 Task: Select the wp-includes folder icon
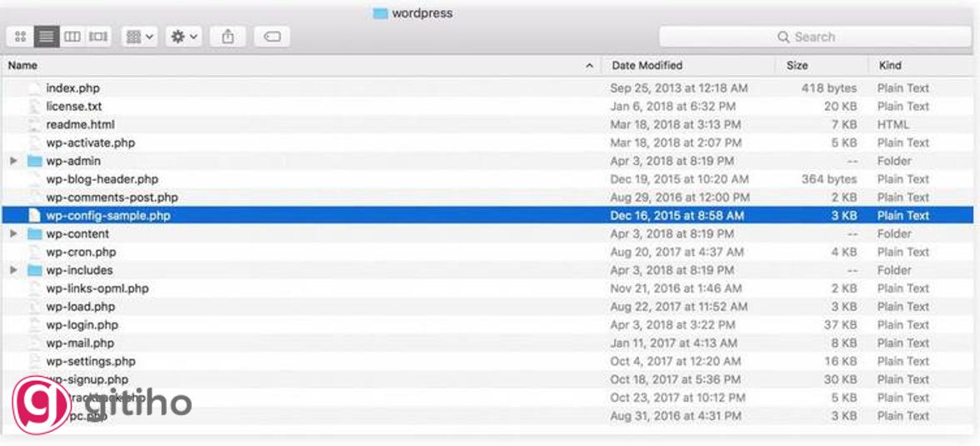tap(34, 270)
